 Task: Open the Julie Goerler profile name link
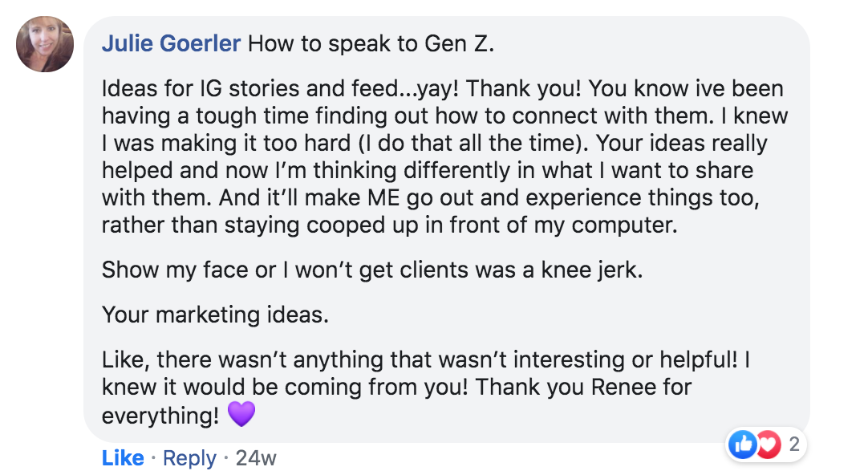(x=171, y=43)
